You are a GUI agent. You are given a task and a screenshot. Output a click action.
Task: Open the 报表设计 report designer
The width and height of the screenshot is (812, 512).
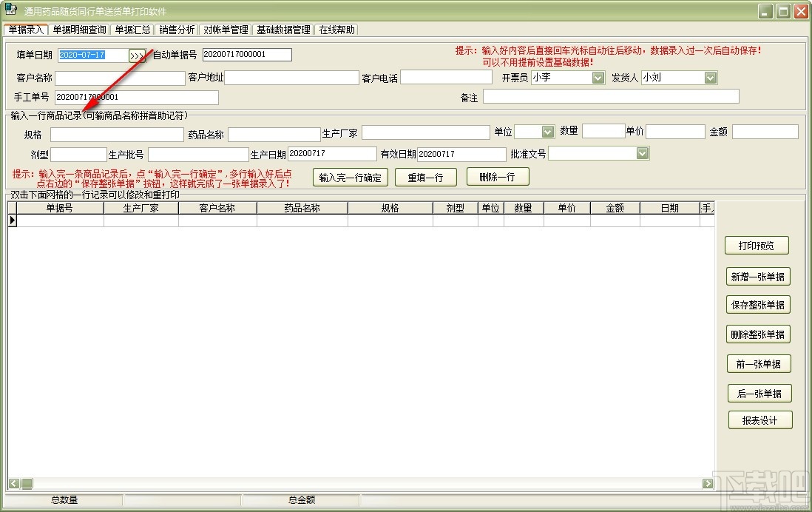[760, 420]
